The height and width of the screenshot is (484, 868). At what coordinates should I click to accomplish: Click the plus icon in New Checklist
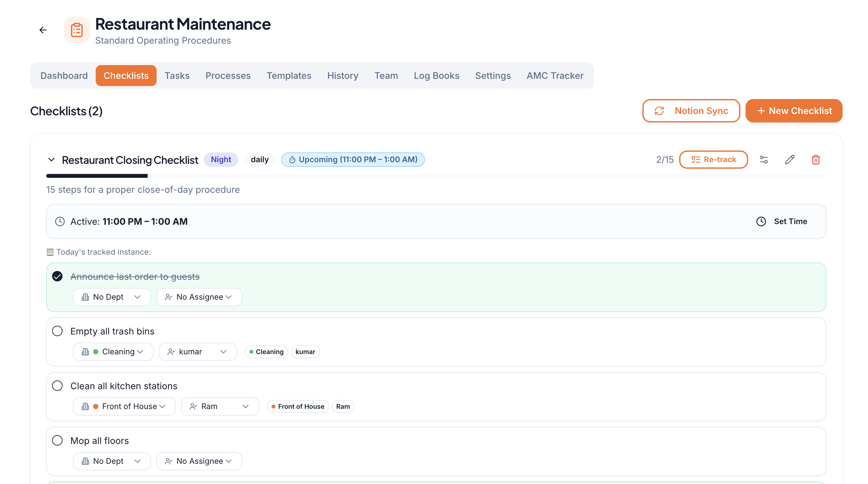[761, 111]
